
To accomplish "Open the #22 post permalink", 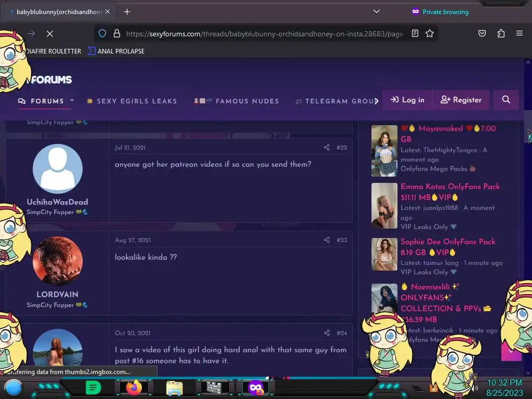I will click(x=342, y=148).
